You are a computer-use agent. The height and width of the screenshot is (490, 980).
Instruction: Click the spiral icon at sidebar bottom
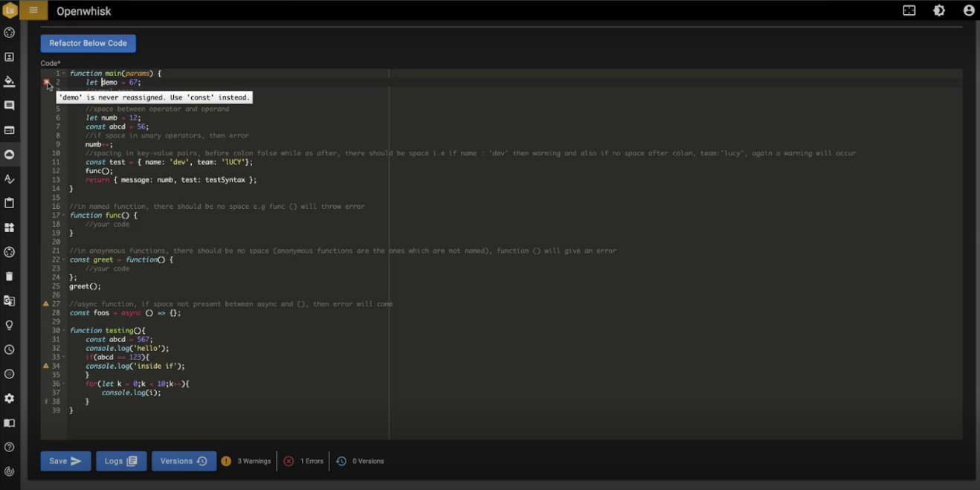click(10, 471)
